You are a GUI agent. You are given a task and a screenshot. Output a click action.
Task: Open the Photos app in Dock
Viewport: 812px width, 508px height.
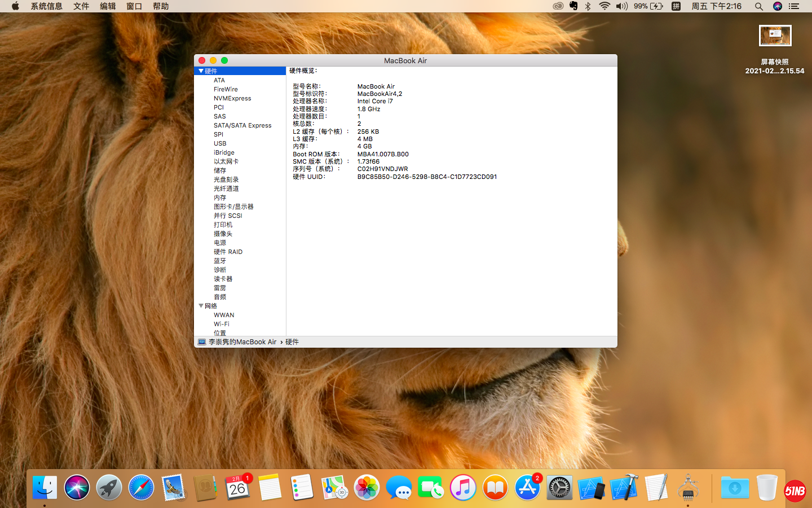pyautogui.click(x=367, y=488)
